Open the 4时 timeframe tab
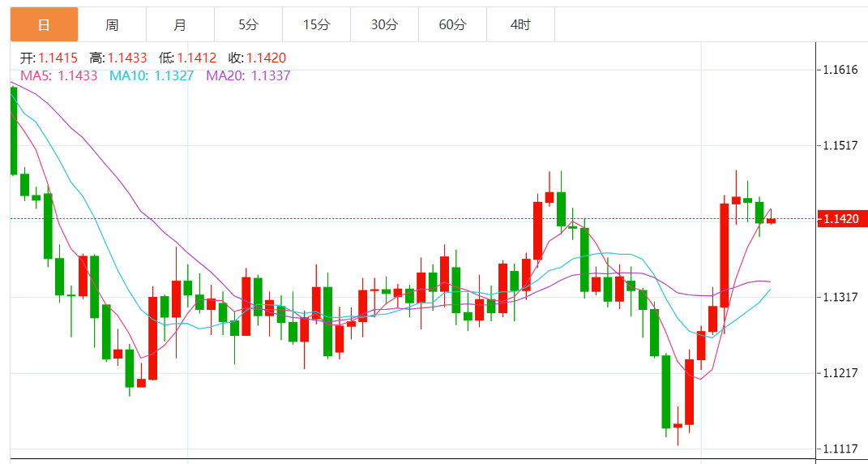Image resolution: width=868 pixels, height=464 pixels. click(521, 24)
